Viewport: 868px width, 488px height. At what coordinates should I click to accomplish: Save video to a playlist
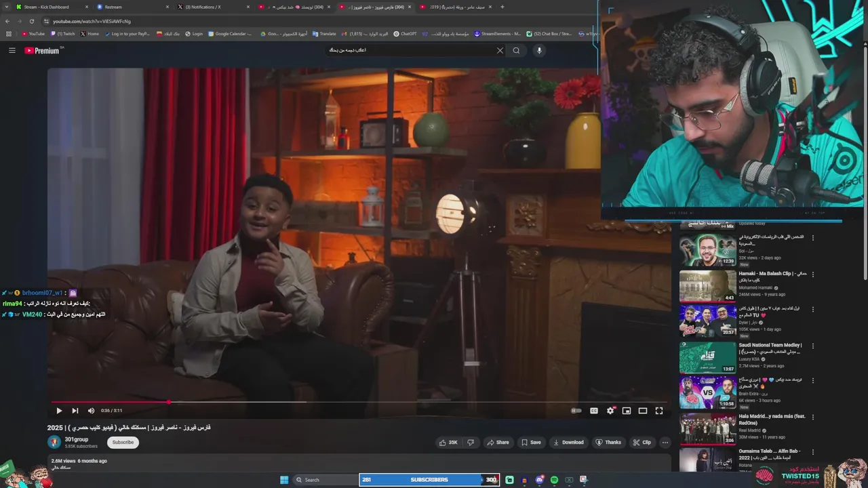click(x=531, y=443)
